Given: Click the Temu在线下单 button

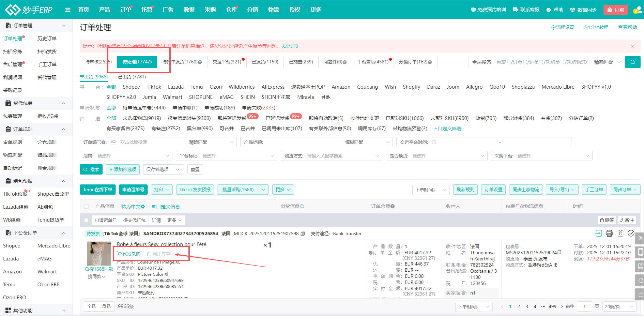Looking at the screenshot, I should click(x=97, y=190).
